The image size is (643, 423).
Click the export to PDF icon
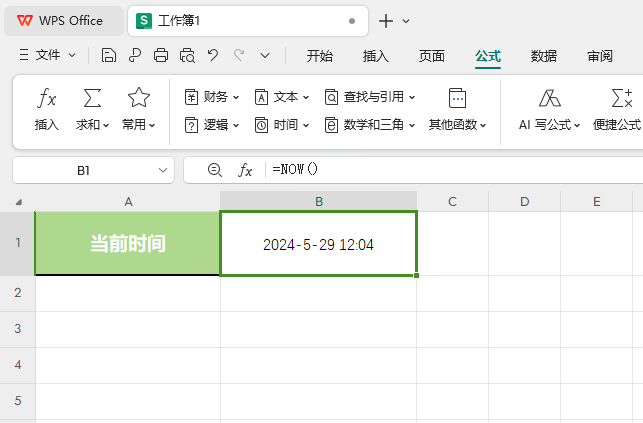point(135,55)
